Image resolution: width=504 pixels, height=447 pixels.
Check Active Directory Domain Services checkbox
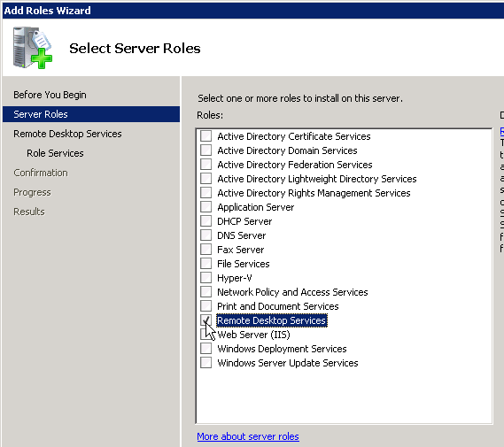[x=205, y=150]
